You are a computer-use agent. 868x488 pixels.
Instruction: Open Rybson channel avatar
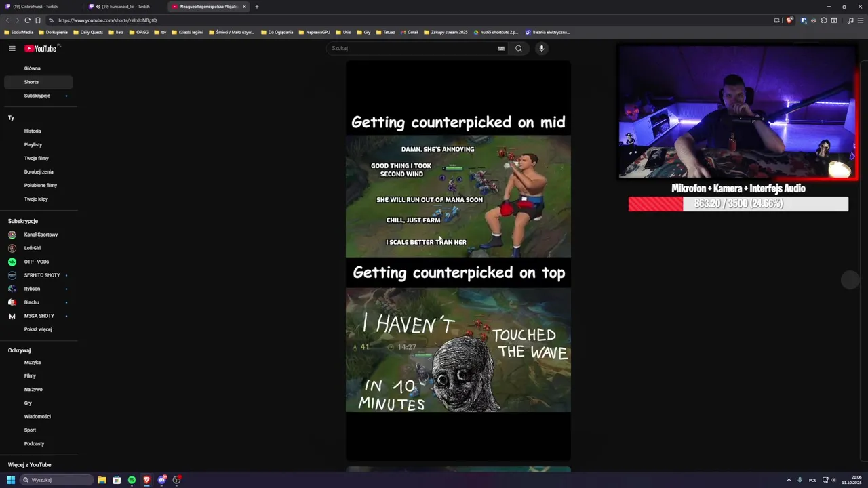pos(12,289)
